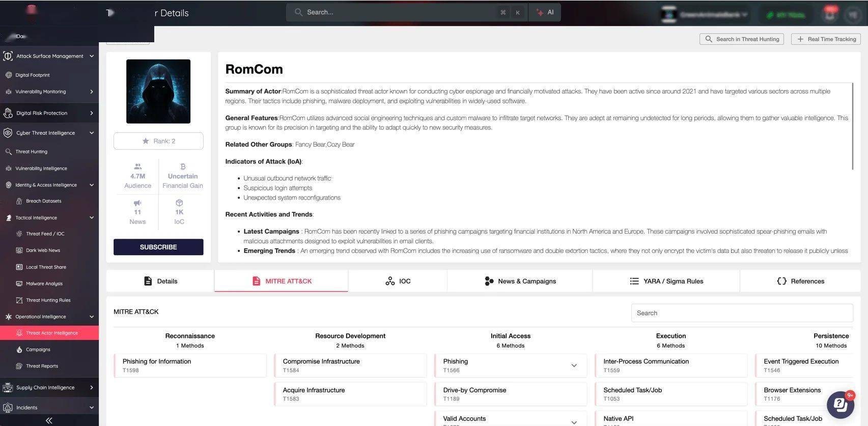Open the YARA / Sigma Rules tab
This screenshot has height=426, width=868.
point(666,281)
